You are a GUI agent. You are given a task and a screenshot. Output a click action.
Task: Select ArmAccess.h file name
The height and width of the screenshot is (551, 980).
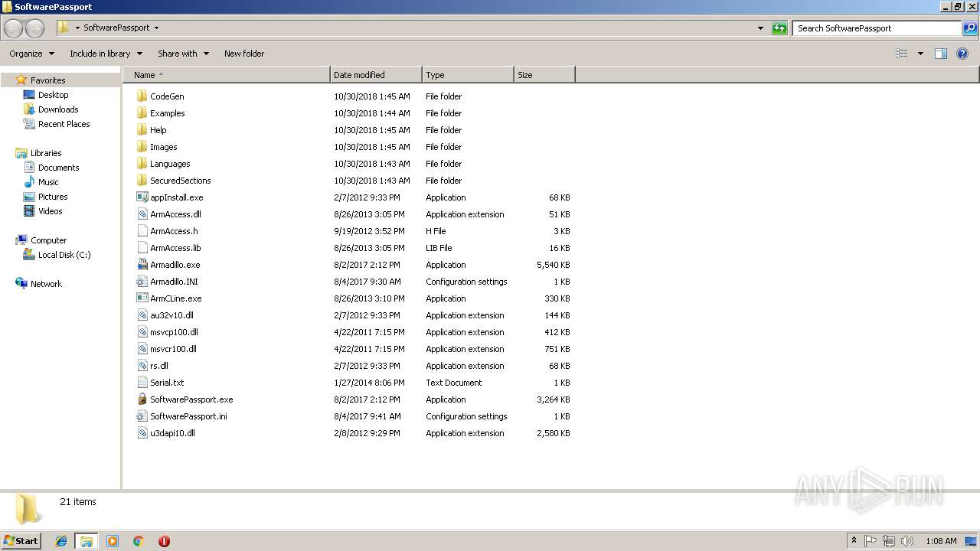coord(174,231)
